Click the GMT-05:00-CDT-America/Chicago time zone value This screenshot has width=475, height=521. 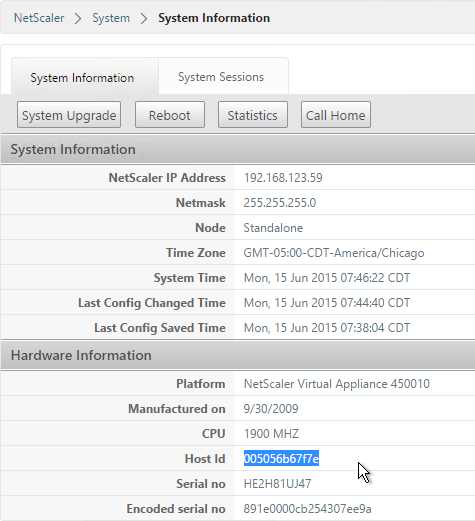334,253
